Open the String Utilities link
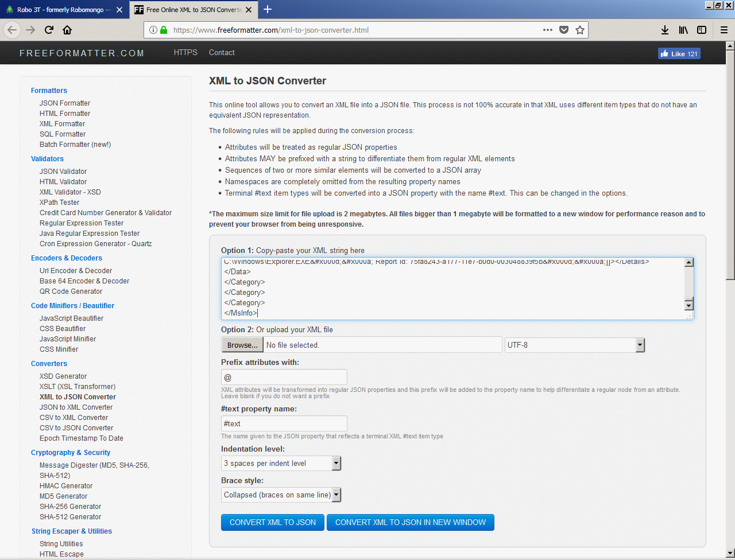This screenshot has width=735, height=560. point(61,544)
